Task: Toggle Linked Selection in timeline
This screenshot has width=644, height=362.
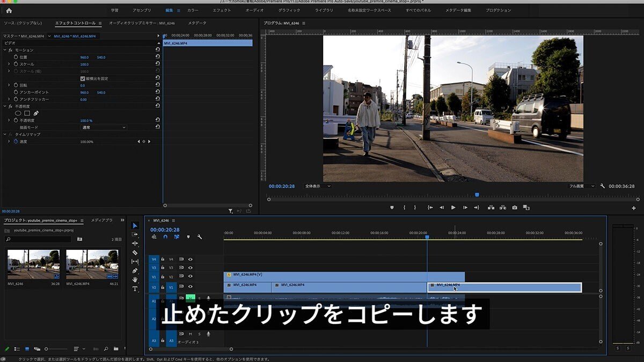Action: click(177, 237)
